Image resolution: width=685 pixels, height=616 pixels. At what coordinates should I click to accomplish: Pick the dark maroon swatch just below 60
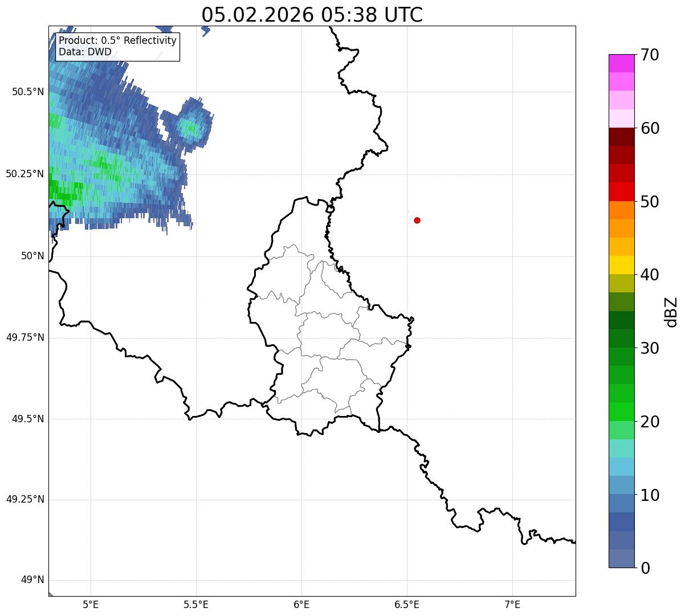(x=621, y=137)
